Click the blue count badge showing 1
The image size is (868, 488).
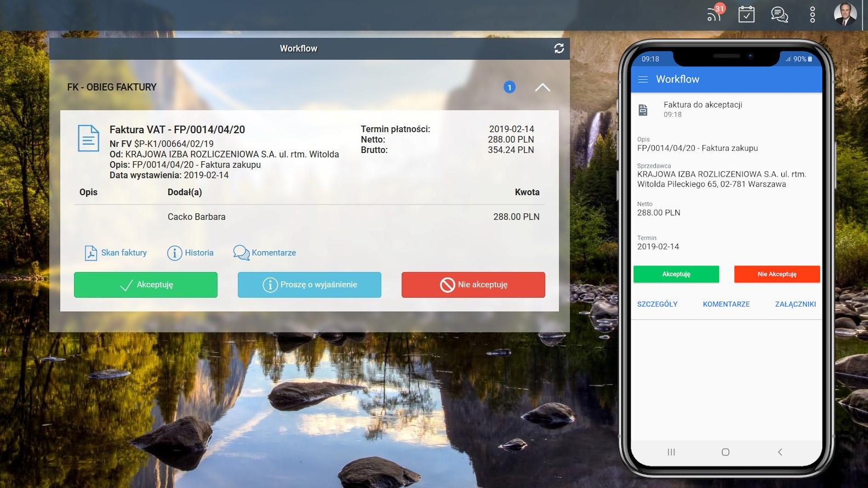coord(510,87)
